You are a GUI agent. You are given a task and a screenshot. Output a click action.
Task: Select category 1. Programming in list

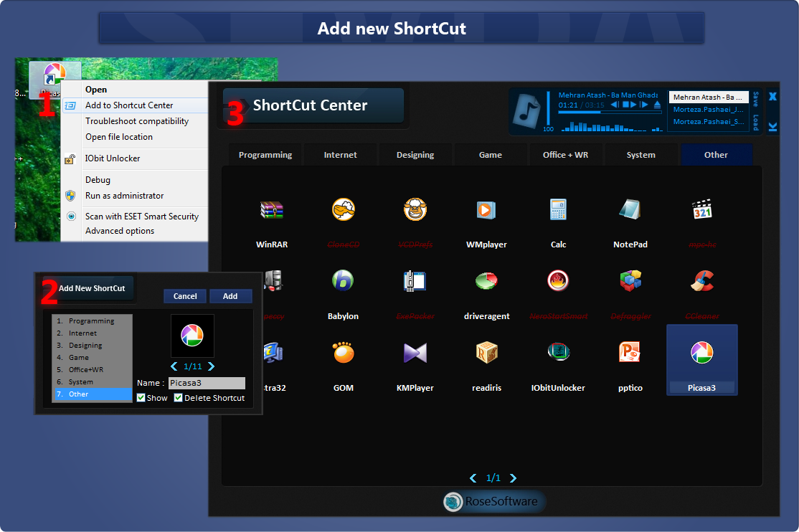[x=93, y=321]
